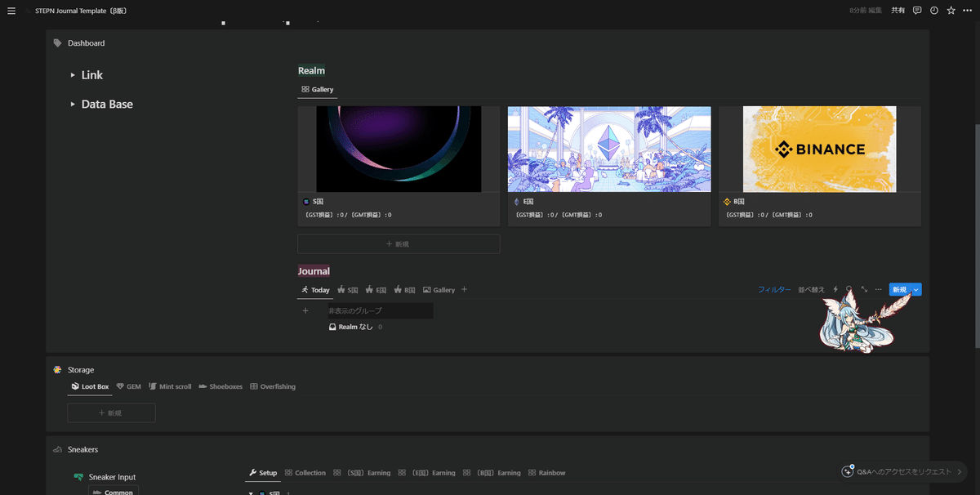Switch to the E国 Journal tab
Viewport: 980px width, 495px height.
pyautogui.click(x=376, y=290)
